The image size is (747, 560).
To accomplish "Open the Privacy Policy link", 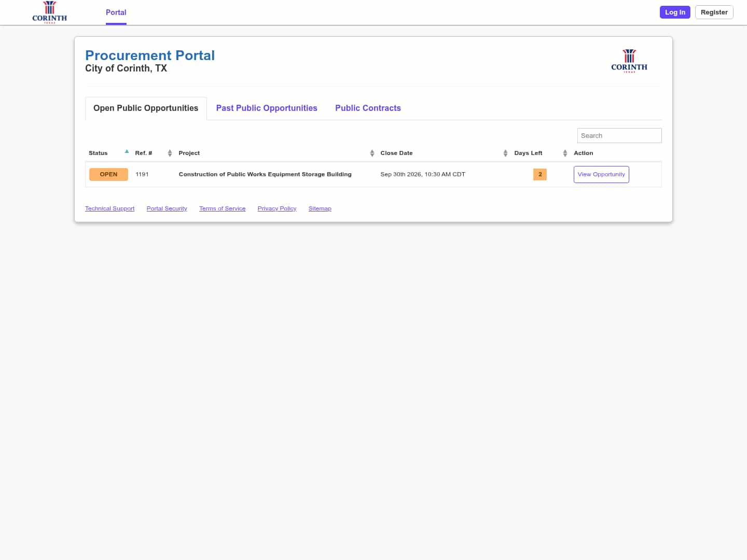I will (x=277, y=208).
